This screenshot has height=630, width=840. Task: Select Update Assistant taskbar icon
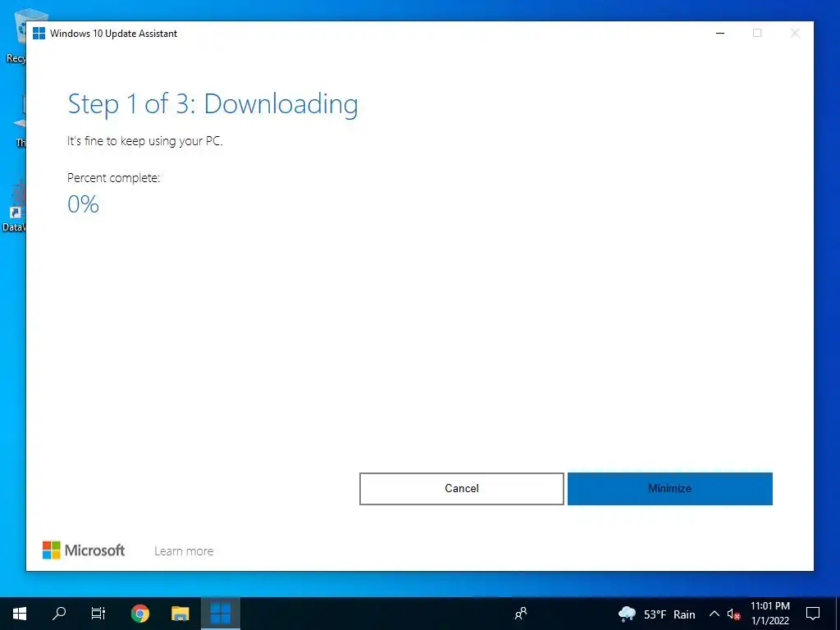tap(220, 614)
